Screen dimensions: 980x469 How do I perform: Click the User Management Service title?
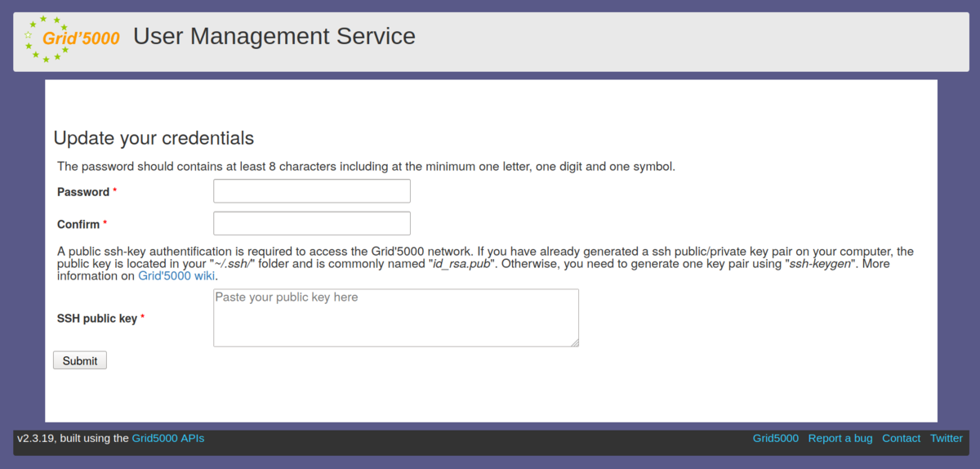point(274,37)
